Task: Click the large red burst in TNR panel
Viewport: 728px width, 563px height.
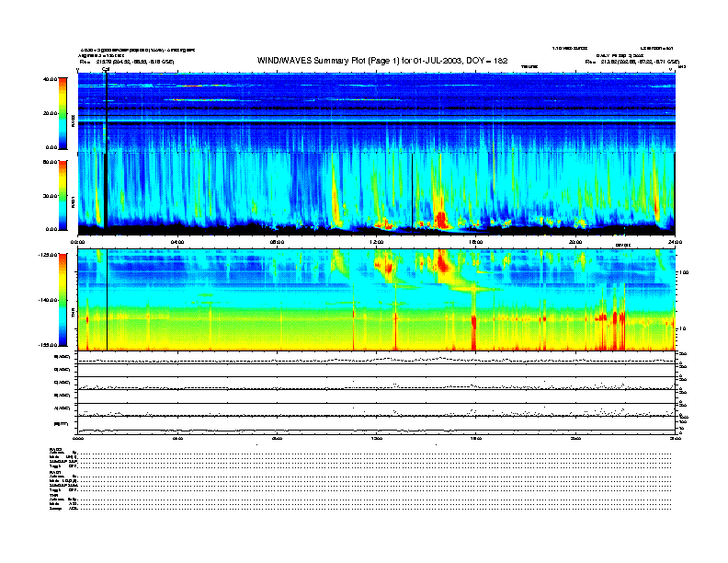Action: [450, 263]
